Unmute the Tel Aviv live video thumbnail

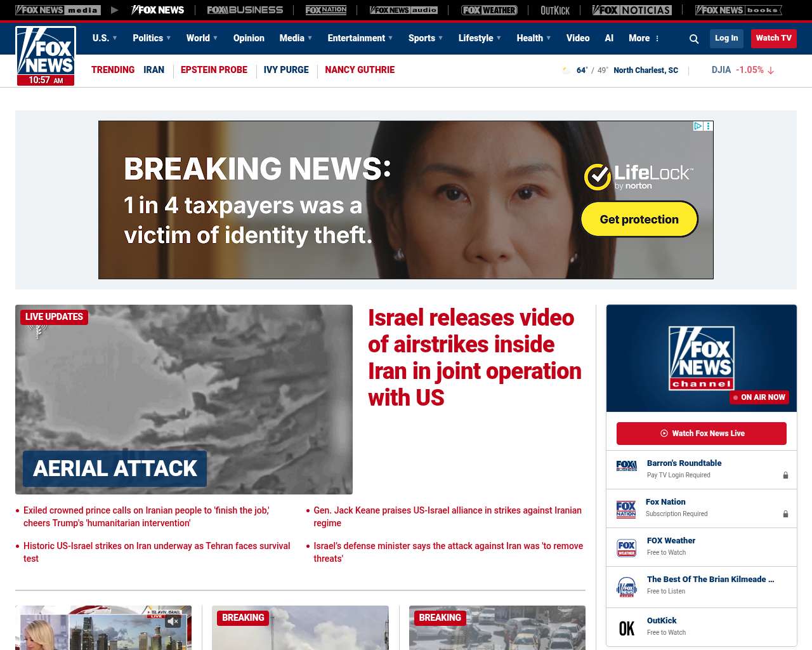pyautogui.click(x=173, y=621)
